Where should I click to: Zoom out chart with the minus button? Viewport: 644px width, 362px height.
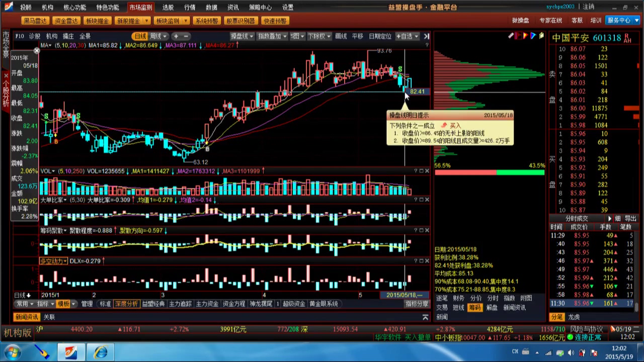coord(186,36)
